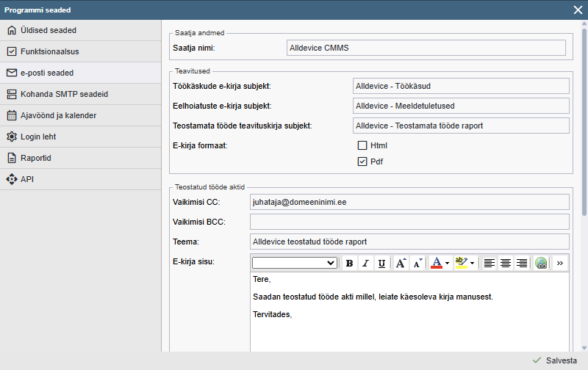Click the checkmark icon beside Funktsionaalsus

pyautogui.click(x=12, y=51)
